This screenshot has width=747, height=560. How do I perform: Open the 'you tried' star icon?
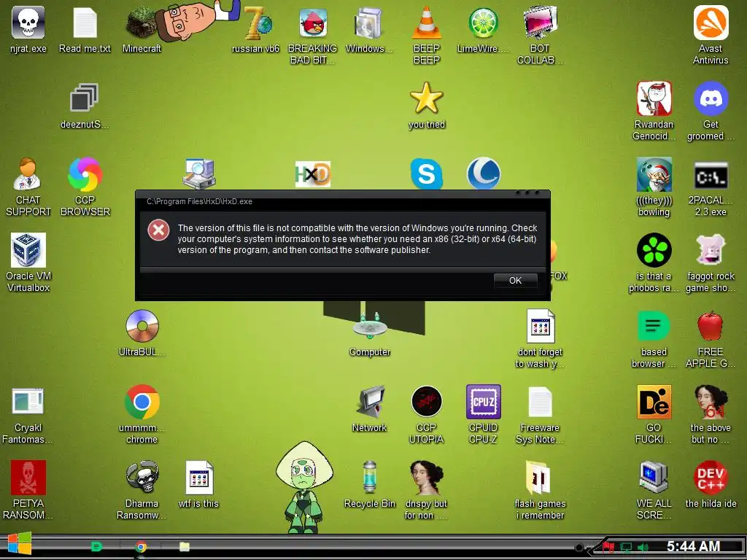coord(426,98)
